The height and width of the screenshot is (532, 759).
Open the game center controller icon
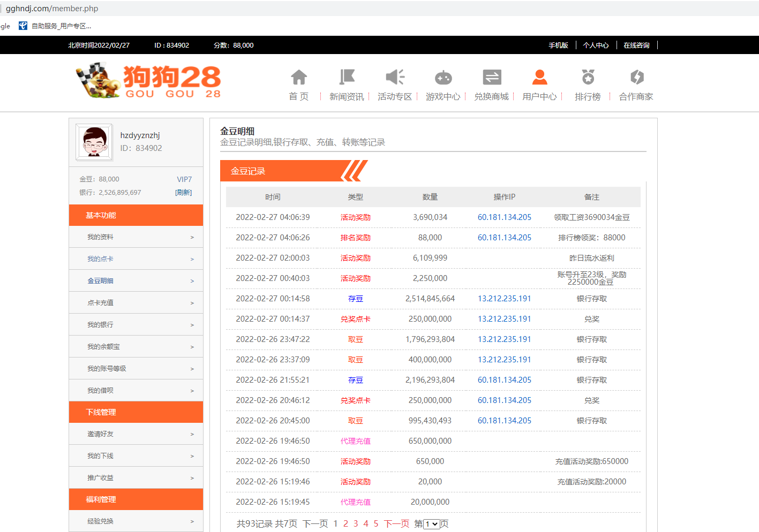click(x=443, y=78)
